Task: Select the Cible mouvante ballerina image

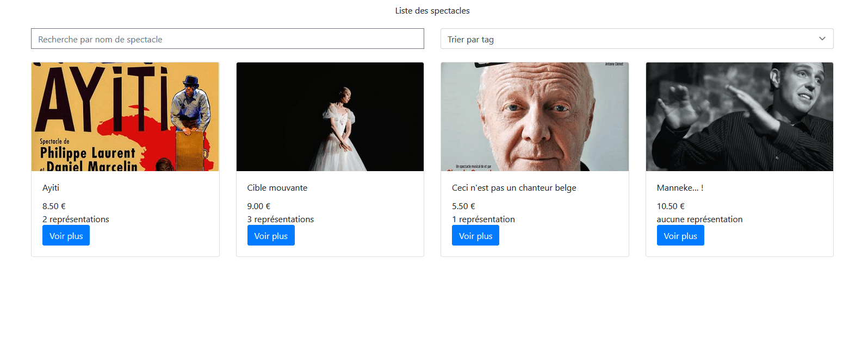Action: point(330,117)
